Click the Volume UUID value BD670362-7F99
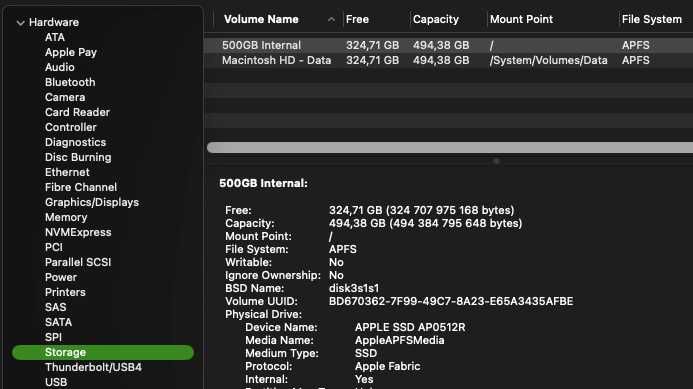The image size is (693, 389). coord(451,301)
